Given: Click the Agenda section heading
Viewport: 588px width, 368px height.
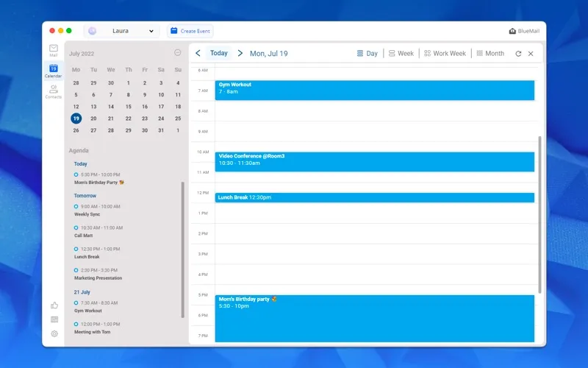Looking at the screenshot, I should [x=79, y=151].
